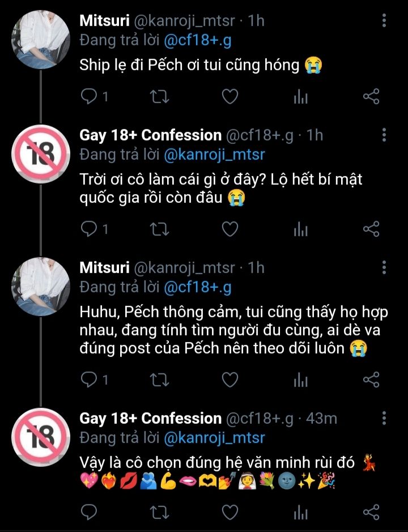Open more options on Mitsuri's first tweet
The height and width of the screenshot is (532, 408).
tap(384, 22)
